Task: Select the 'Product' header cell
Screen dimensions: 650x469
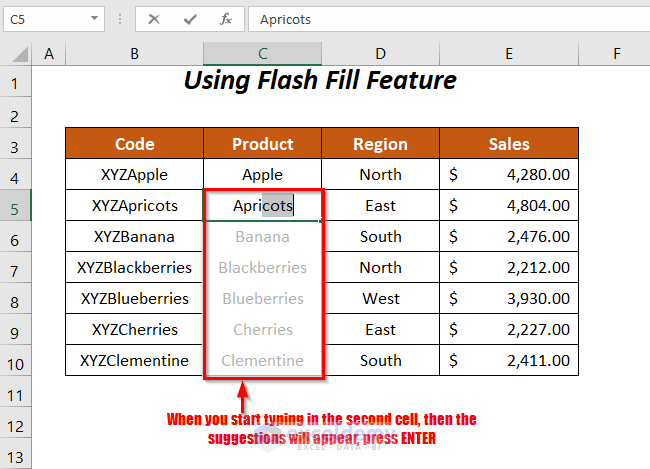Action: pyautogui.click(x=262, y=143)
